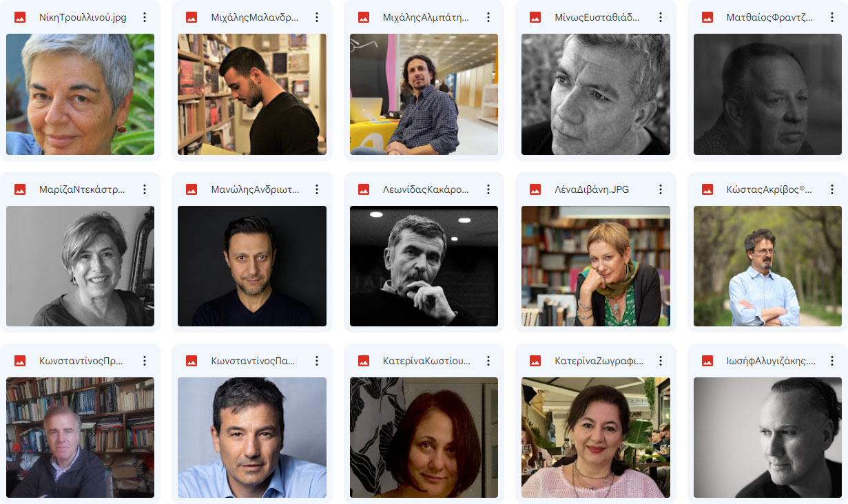Select the ΜατθαίοςΦραντζ portrait thumbnail
The height and width of the screenshot is (504, 848).
(767, 94)
